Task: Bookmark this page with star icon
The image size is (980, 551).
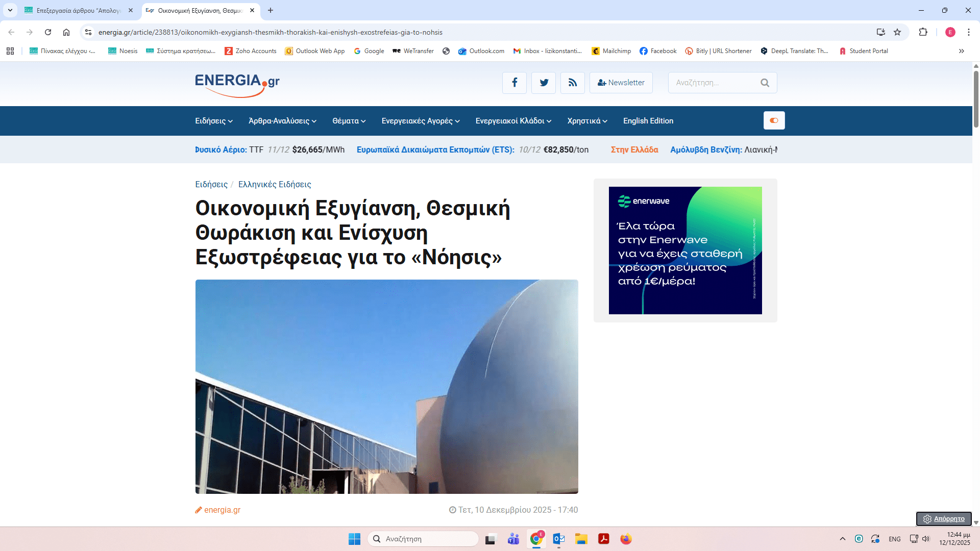Action: (897, 32)
